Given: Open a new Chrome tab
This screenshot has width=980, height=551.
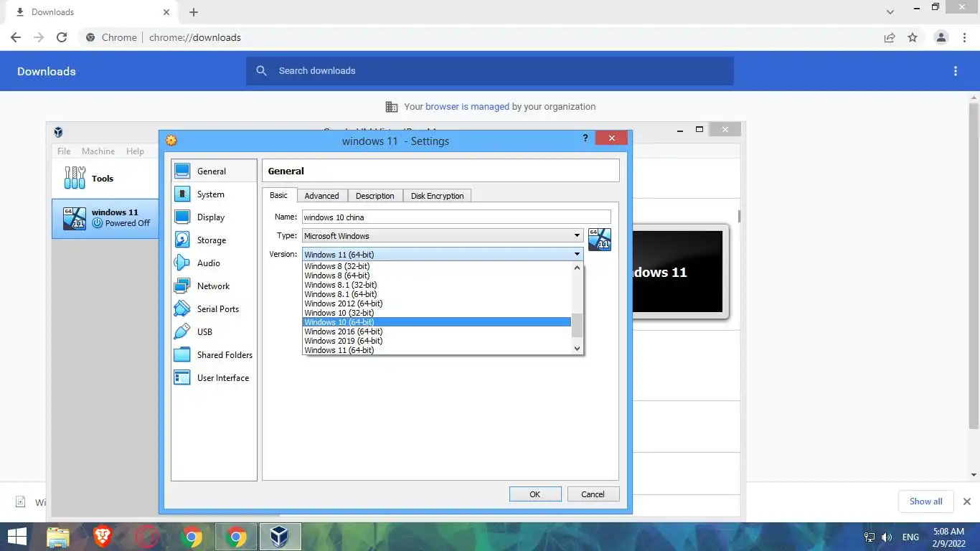Looking at the screenshot, I should (194, 12).
